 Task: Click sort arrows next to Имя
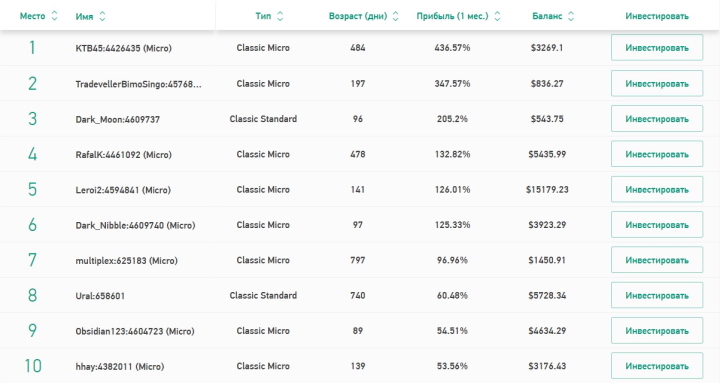[x=102, y=16]
